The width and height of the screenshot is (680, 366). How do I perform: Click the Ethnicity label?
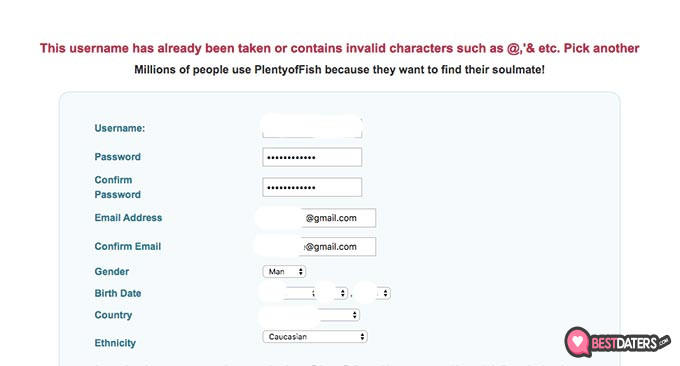115,343
